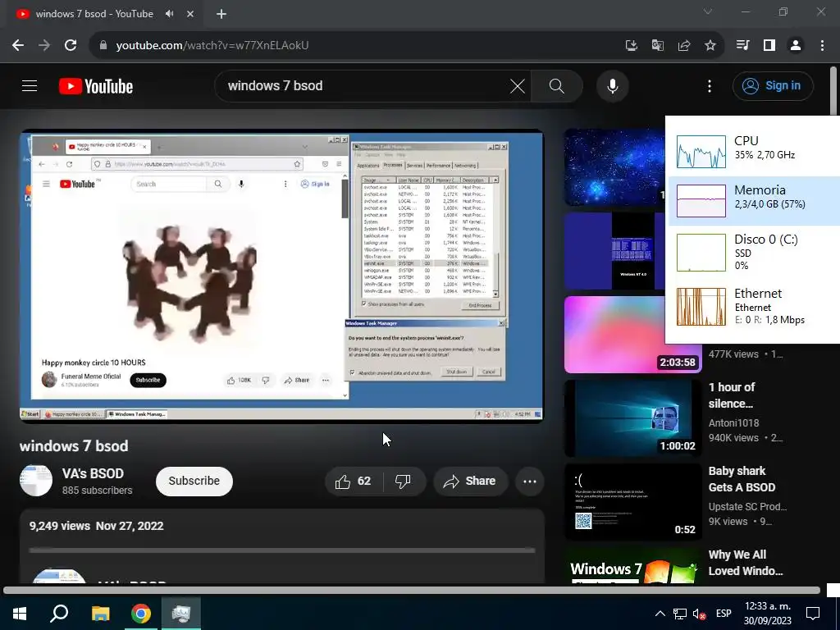This screenshot has height=630, width=840.
Task: Show hidden system tray icons
Action: pos(660,614)
